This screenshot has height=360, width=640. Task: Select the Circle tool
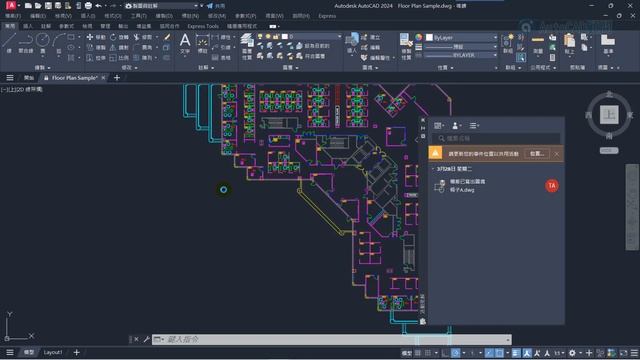pos(42,43)
